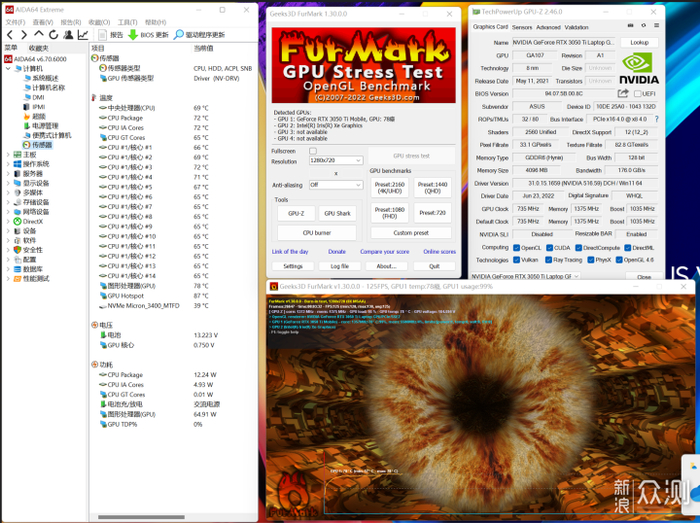Viewport: 700px width, 523px height.
Task: Expand the 显示设备 tree node
Action: coord(8,183)
